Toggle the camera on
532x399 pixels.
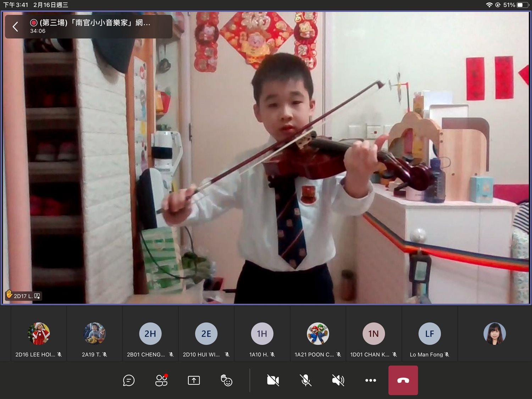coord(273,381)
